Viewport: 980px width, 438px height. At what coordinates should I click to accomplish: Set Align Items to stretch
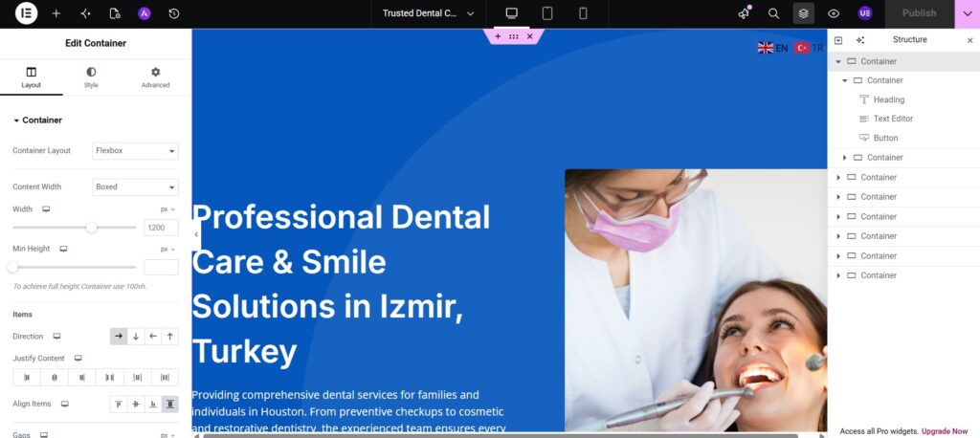[x=170, y=405]
